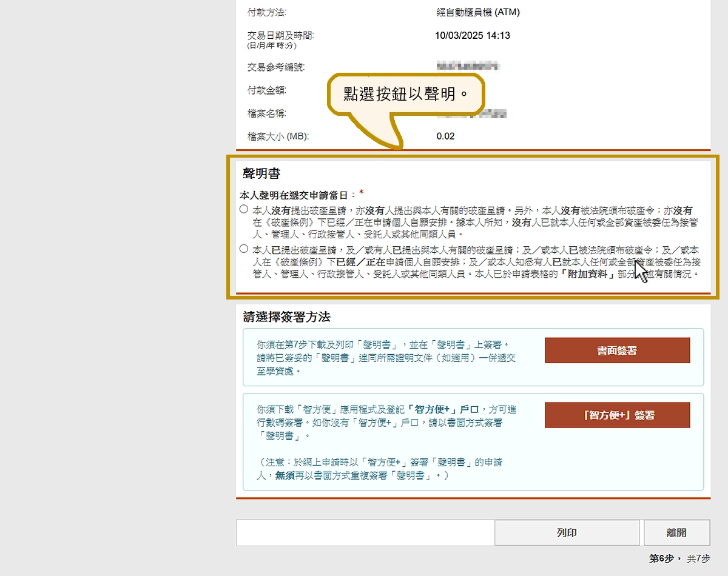728x576 pixels.
Task: Click the 請選擇簽署方法 heading
Action: click(x=286, y=317)
